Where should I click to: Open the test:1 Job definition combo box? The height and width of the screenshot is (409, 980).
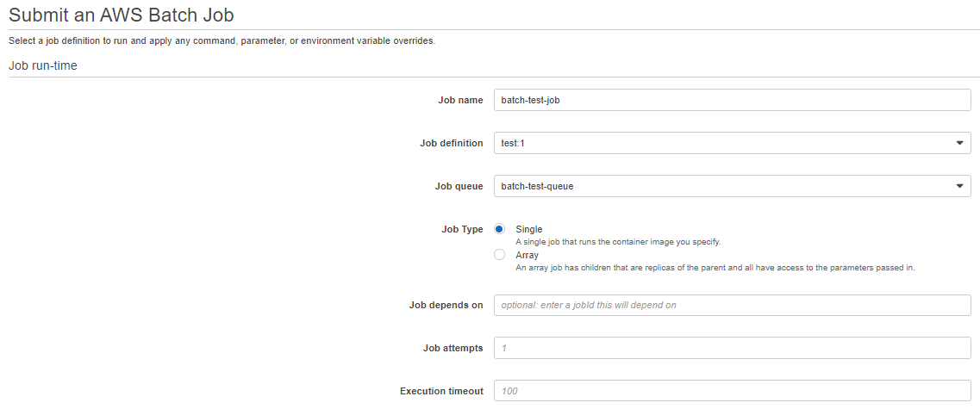[732, 143]
